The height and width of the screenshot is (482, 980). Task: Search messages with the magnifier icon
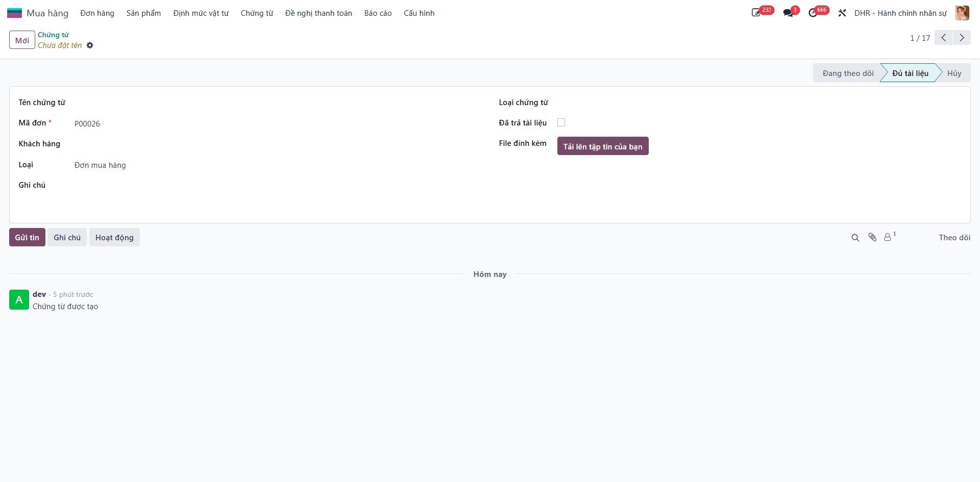[855, 238]
